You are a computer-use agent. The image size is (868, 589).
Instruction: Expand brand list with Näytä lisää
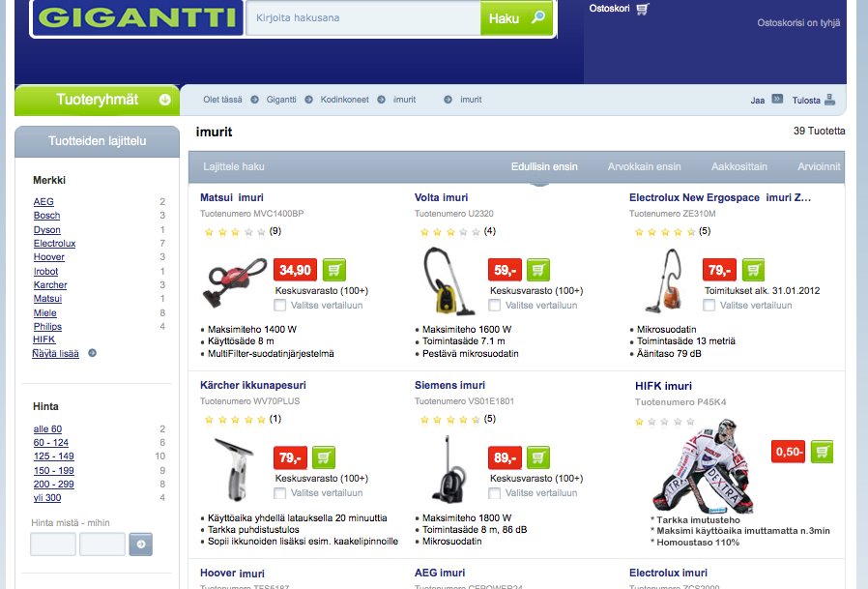[x=55, y=354]
